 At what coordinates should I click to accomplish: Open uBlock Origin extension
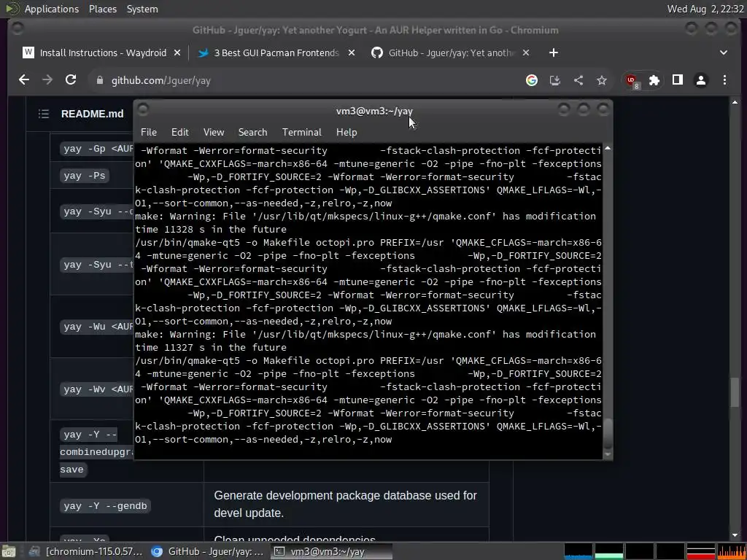click(632, 81)
